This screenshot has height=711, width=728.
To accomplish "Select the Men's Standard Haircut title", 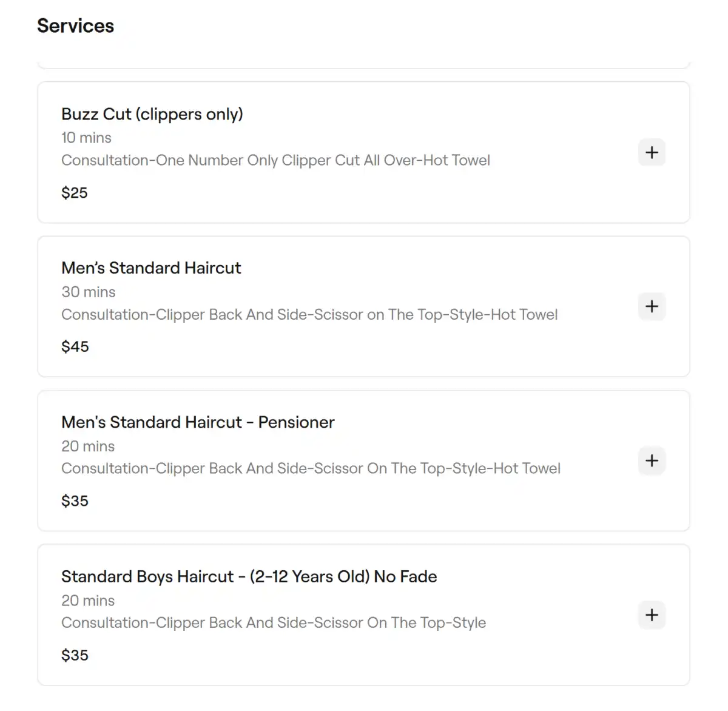I will pyautogui.click(x=151, y=268).
